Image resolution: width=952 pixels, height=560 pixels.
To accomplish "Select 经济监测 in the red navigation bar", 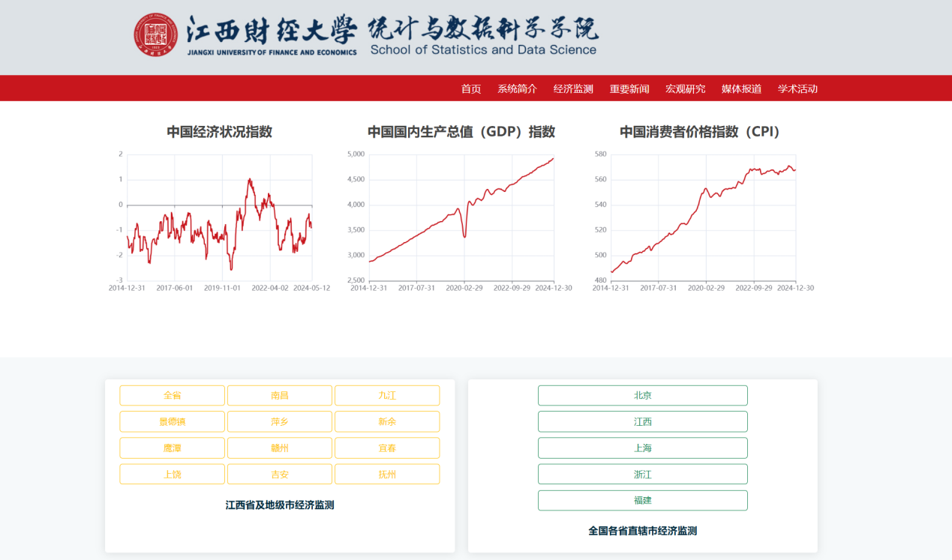I will 573,88.
